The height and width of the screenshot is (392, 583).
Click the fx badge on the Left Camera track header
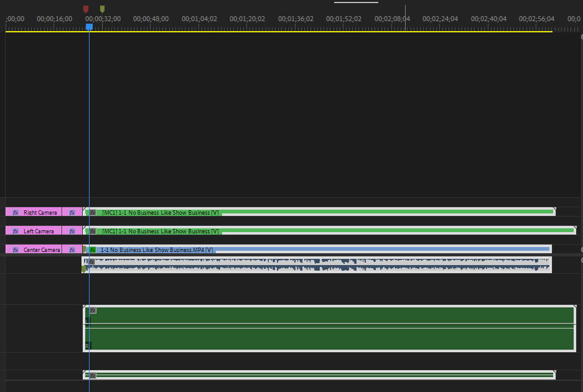pyautogui.click(x=14, y=230)
